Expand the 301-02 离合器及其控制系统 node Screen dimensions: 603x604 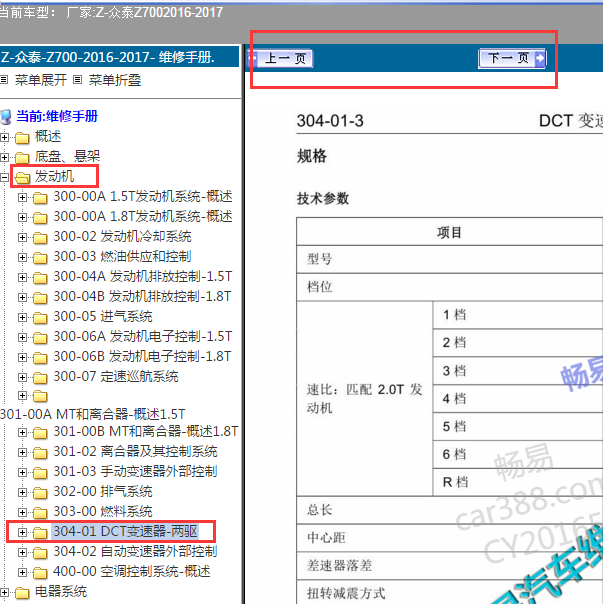22,452
